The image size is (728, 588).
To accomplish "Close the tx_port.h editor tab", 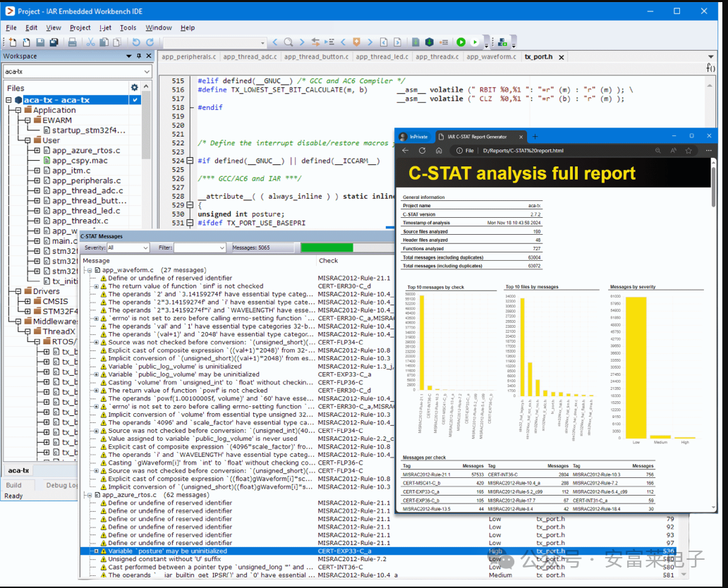I will pyautogui.click(x=562, y=57).
